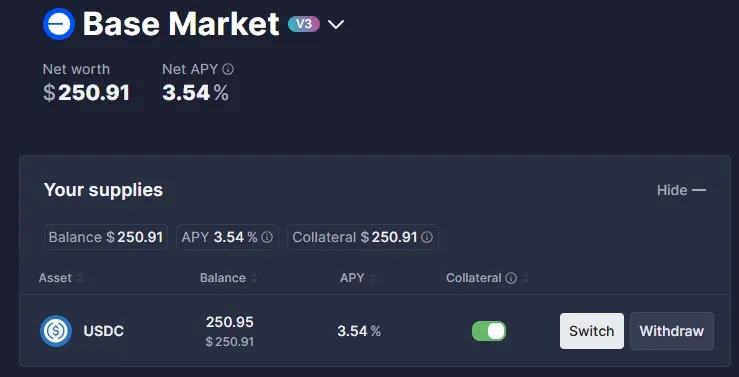Click the Collateral $250.91 summary chip
Image resolution: width=739 pixels, height=377 pixels.
[x=363, y=237]
